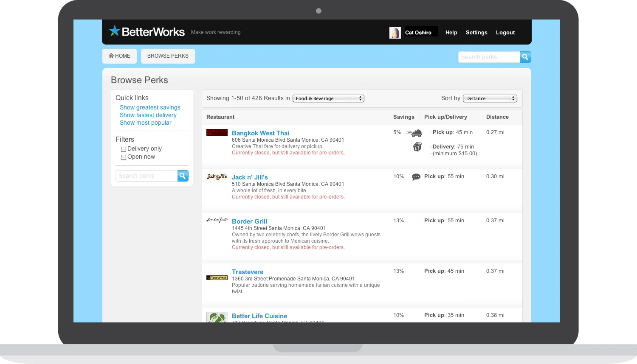Viewport: 637px width, 364px height.
Task: Go to the BROWSE PERKS tab
Action: pos(168,56)
